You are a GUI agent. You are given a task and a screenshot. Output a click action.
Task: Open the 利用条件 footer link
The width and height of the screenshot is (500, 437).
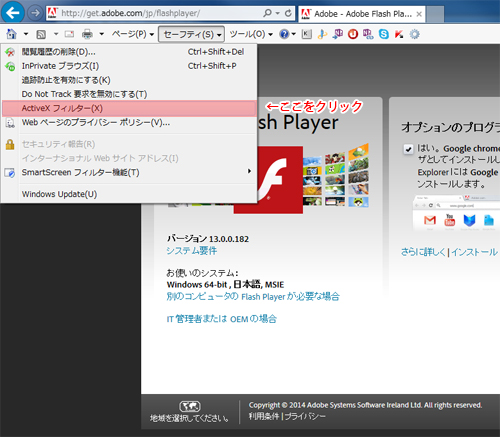(x=263, y=416)
